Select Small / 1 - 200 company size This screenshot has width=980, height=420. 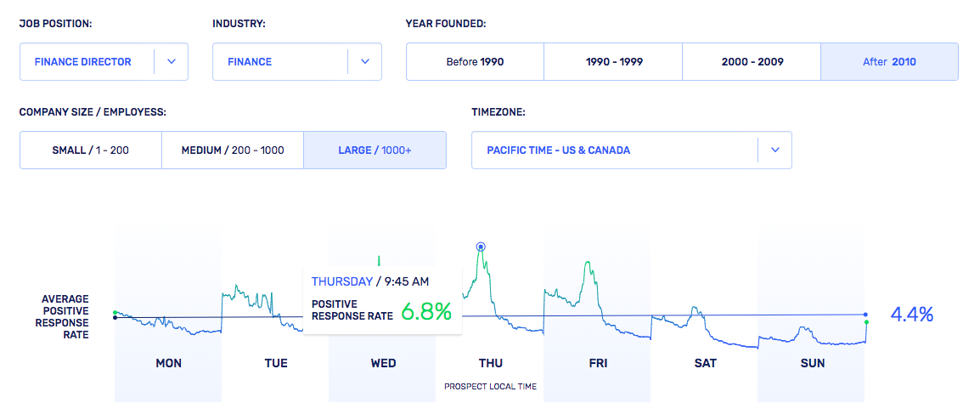[91, 150]
